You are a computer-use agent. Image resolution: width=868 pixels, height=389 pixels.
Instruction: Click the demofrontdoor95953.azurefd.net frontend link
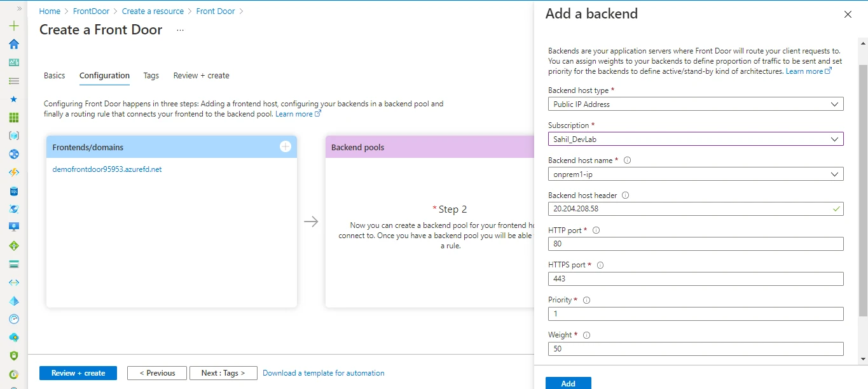[x=107, y=169]
